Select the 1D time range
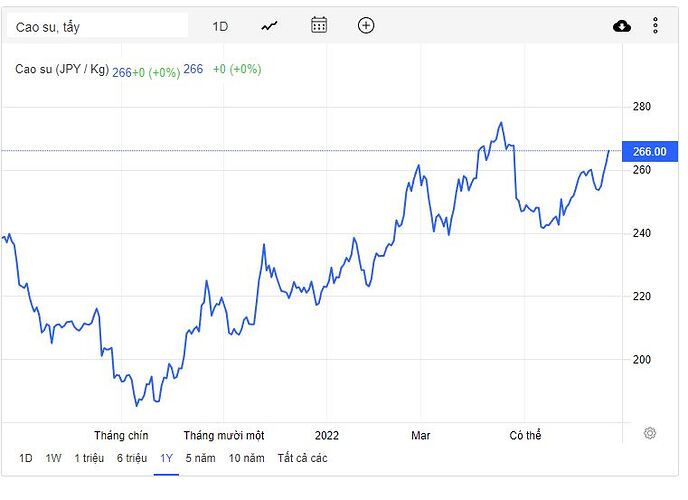688x500 pixels. pyautogui.click(x=25, y=458)
